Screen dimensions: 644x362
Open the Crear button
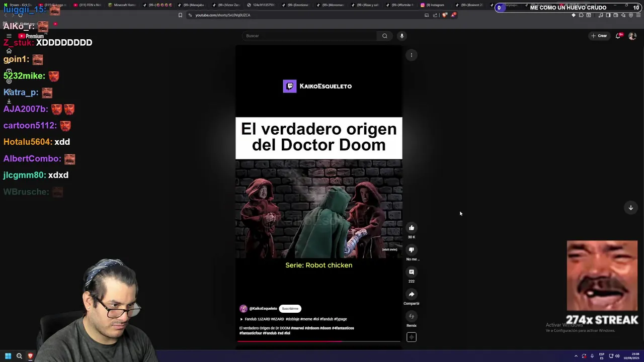tap(599, 36)
